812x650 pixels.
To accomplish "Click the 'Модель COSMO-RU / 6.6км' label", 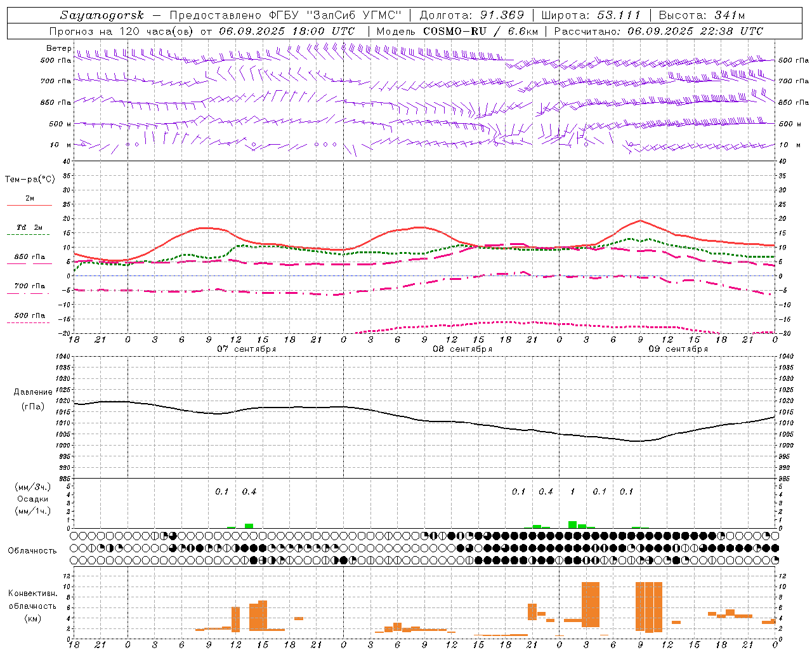I will pos(457,31).
